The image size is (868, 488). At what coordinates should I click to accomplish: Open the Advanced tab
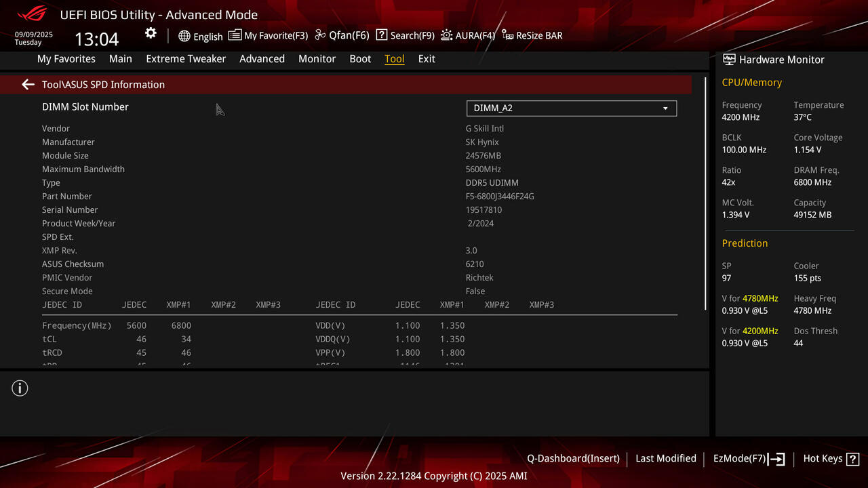click(x=262, y=59)
